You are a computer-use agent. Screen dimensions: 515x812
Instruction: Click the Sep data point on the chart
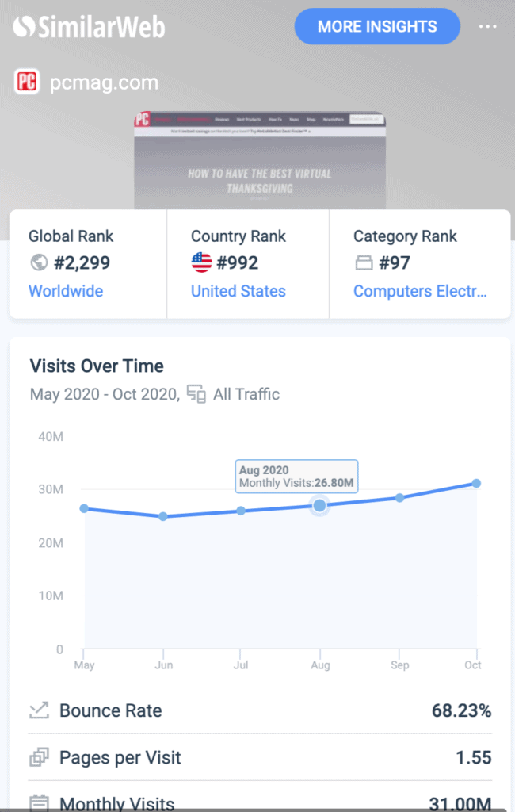399,497
